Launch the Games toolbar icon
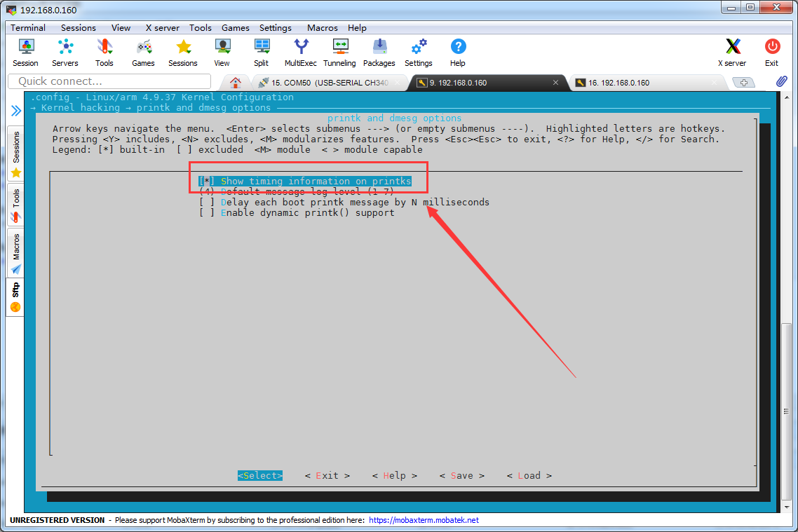The height and width of the screenshot is (532, 798). coord(144,53)
